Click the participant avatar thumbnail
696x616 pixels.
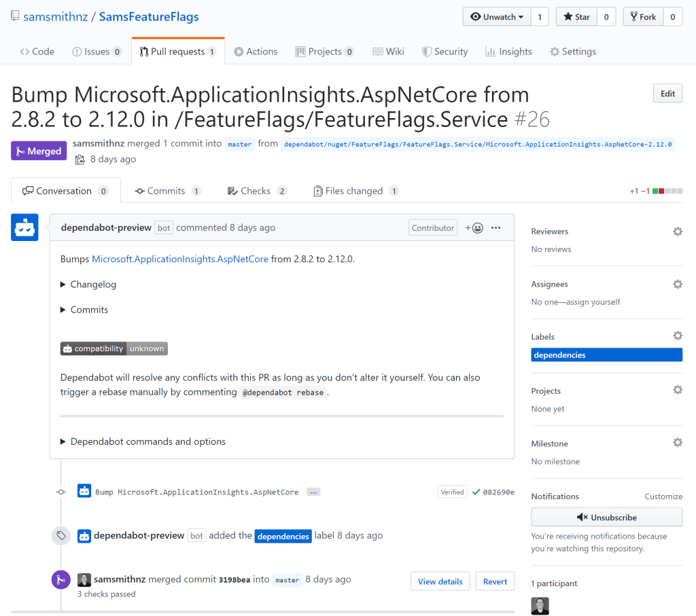pyautogui.click(x=540, y=606)
